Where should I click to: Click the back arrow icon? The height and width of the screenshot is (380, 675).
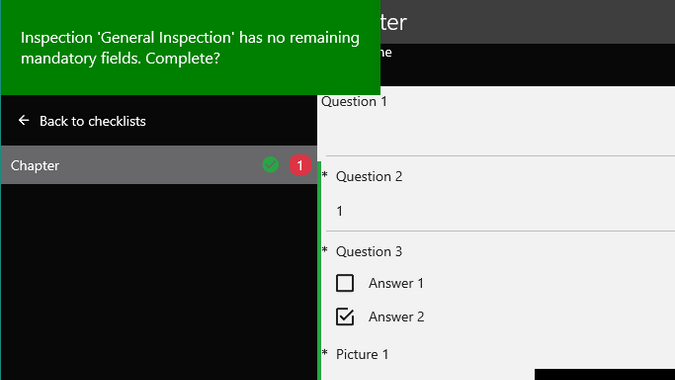24,120
